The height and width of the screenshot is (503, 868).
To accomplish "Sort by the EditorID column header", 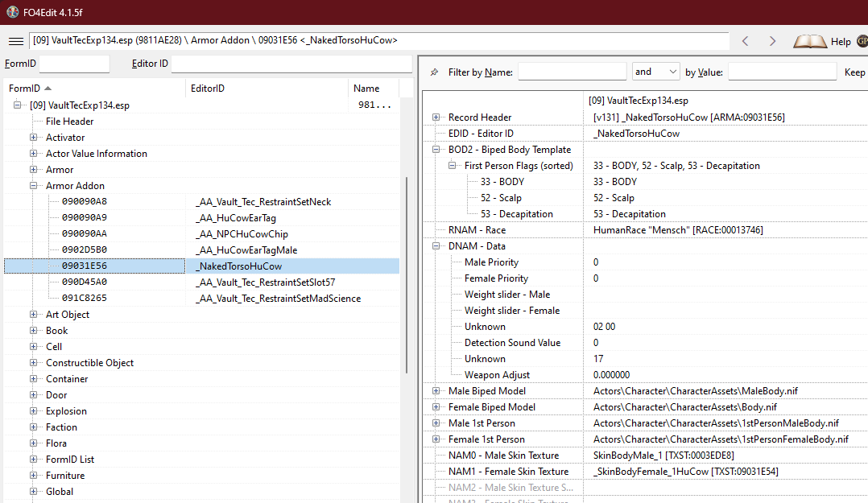I will (267, 88).
